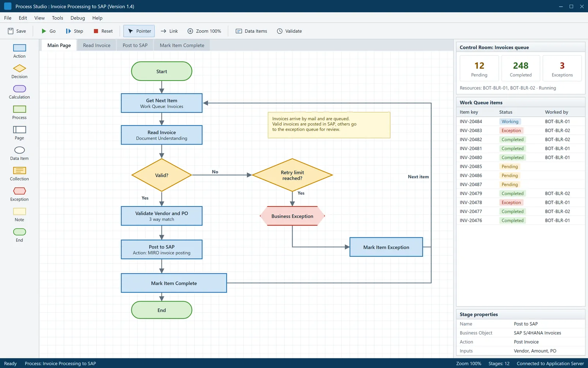
Task: Pick the Decision stage tool
Action: (19, 72)
